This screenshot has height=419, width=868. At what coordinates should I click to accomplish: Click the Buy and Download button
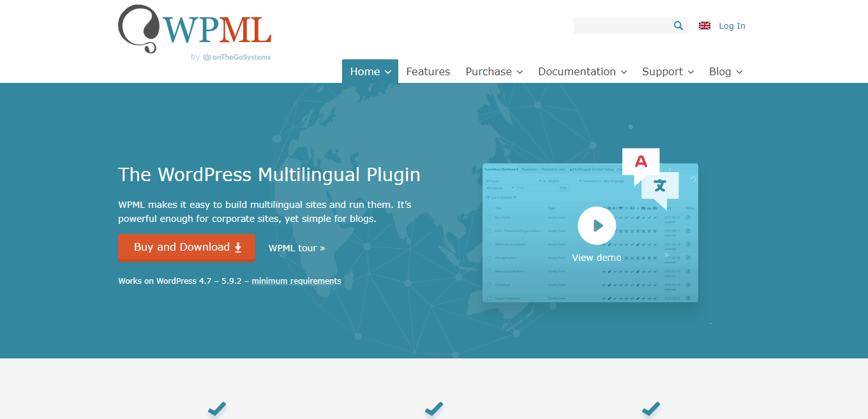(x=186, y=247)
